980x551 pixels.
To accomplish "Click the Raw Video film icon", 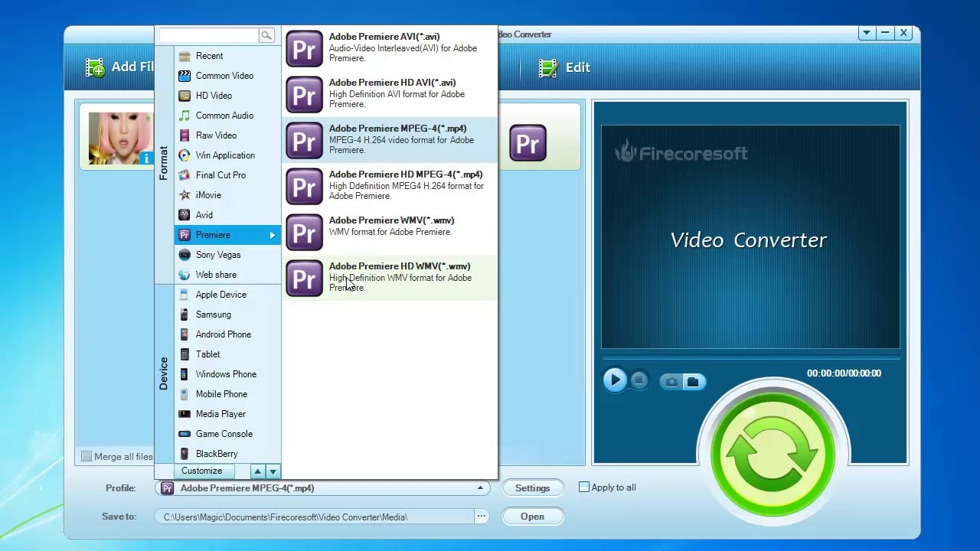I will (x=185, y=135).
